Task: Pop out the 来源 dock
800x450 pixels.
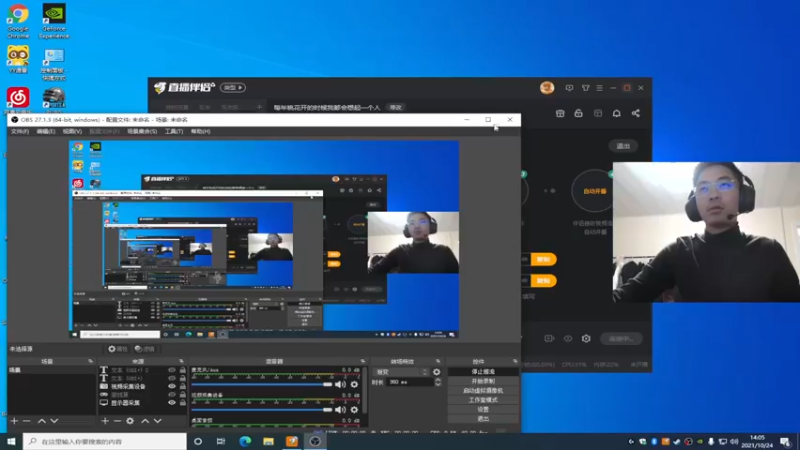Action: point(181,361)
